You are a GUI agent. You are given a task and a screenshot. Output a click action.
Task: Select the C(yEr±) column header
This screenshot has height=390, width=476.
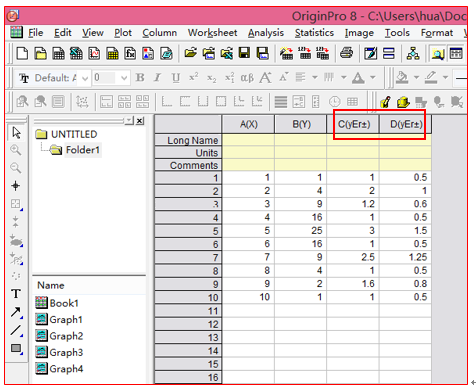[353, 124]
